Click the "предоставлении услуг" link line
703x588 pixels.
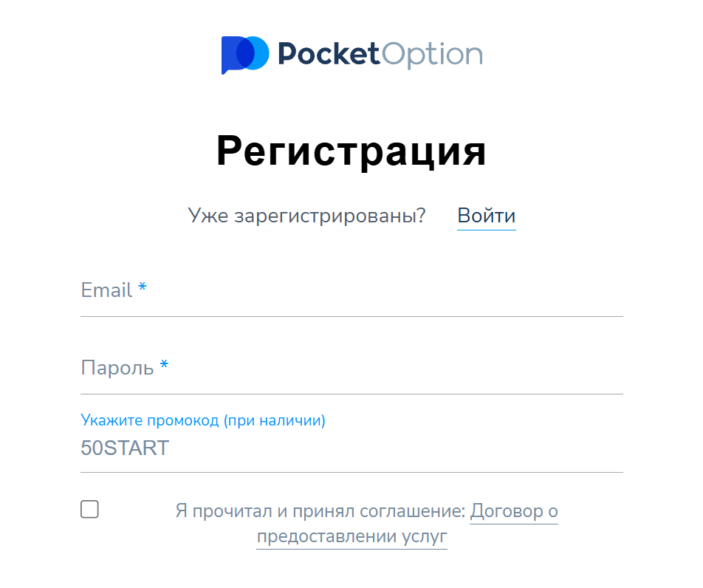351,537
